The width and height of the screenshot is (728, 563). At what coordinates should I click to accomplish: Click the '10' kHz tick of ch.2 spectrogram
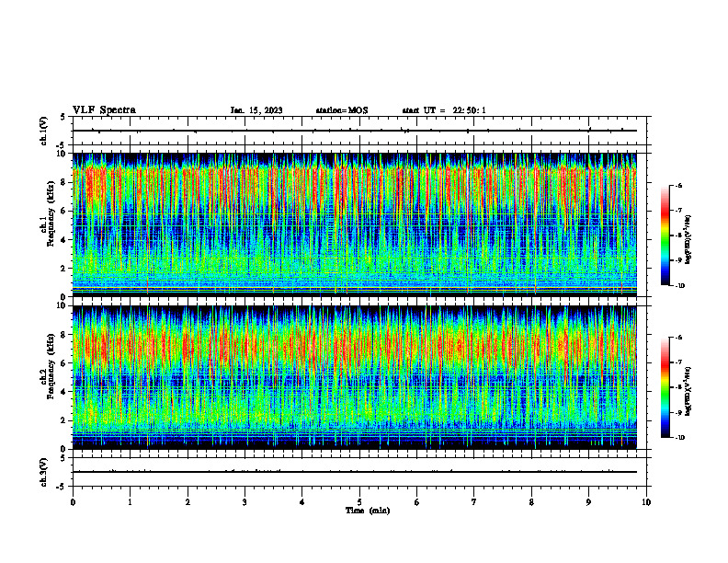[x=62, y=306]
